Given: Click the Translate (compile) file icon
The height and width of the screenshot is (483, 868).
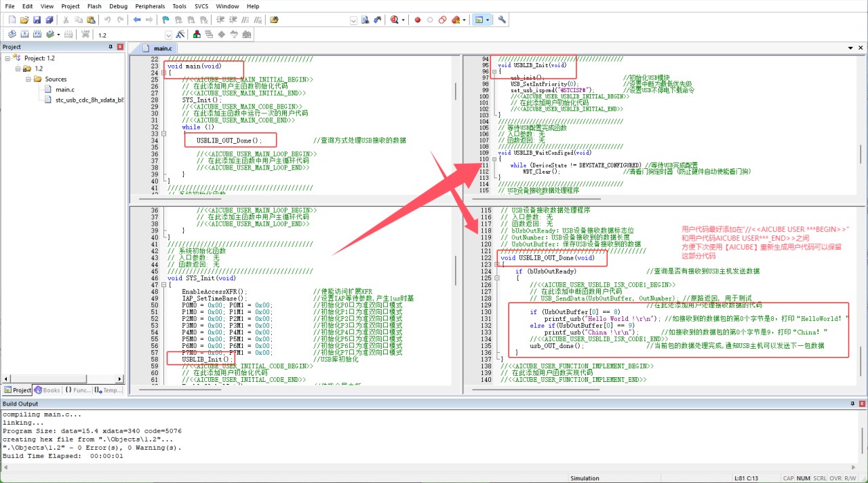Looking at the screenshot, I should click(x=12, y=34).
